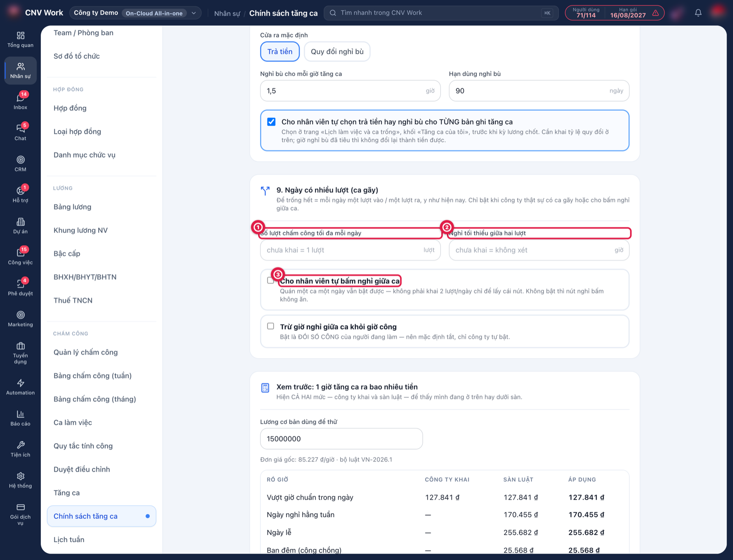Viewport: 733px width, 560px height.
Task: Click the Nghỉ tối thiểu giữa hai lượt field
Action: [x=539, y=250]
